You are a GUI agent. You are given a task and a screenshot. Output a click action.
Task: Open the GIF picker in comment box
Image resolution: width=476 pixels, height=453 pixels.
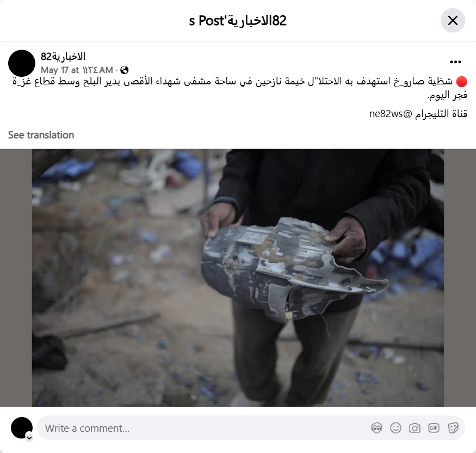[434, 428]
